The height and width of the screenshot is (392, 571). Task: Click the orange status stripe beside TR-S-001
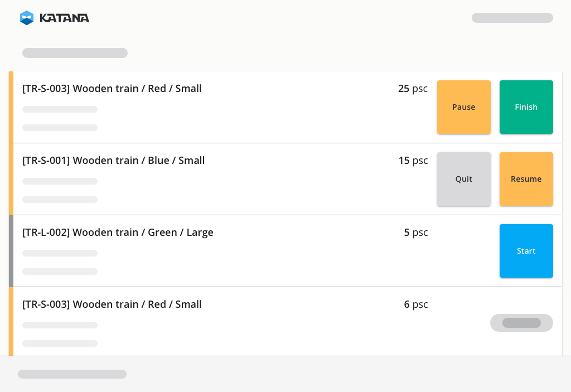coord(12,179)
